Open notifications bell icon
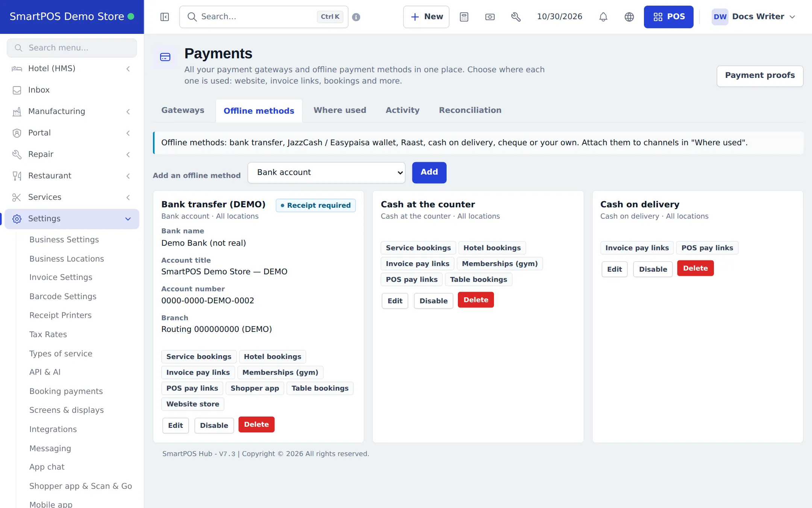Image resolution: width=812 pixels, height=508 pixels. (603, 17)
